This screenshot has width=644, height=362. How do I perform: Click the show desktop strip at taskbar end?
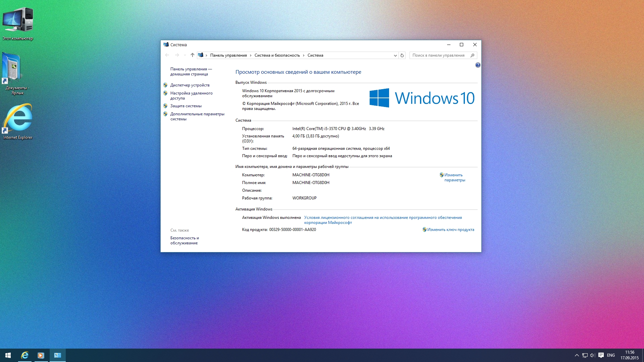643,355
